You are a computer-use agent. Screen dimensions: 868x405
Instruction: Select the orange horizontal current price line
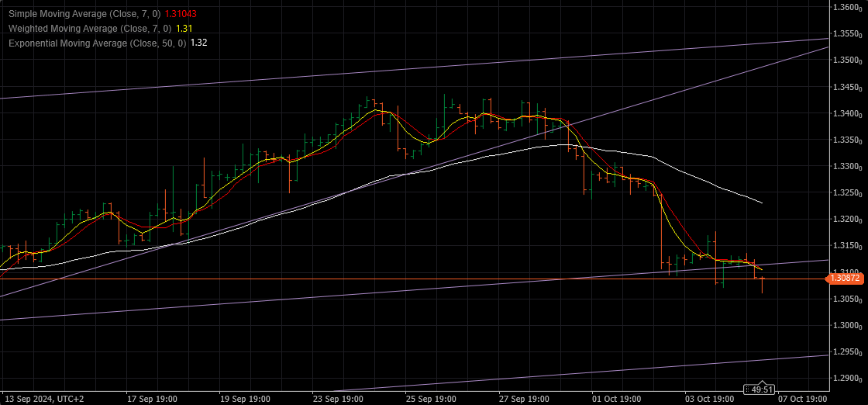click(412, 279)
